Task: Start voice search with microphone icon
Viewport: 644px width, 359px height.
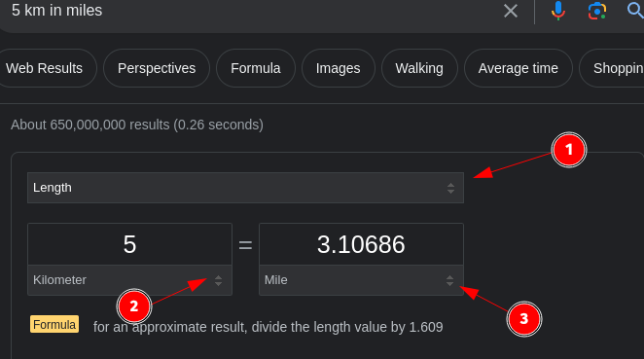Action: 557,11
